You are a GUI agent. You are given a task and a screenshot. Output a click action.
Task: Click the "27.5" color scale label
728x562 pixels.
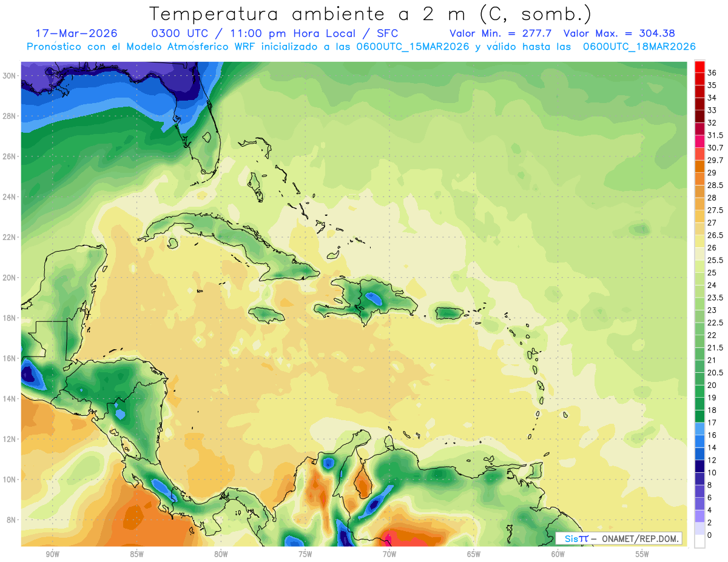(x=715, y=210)
